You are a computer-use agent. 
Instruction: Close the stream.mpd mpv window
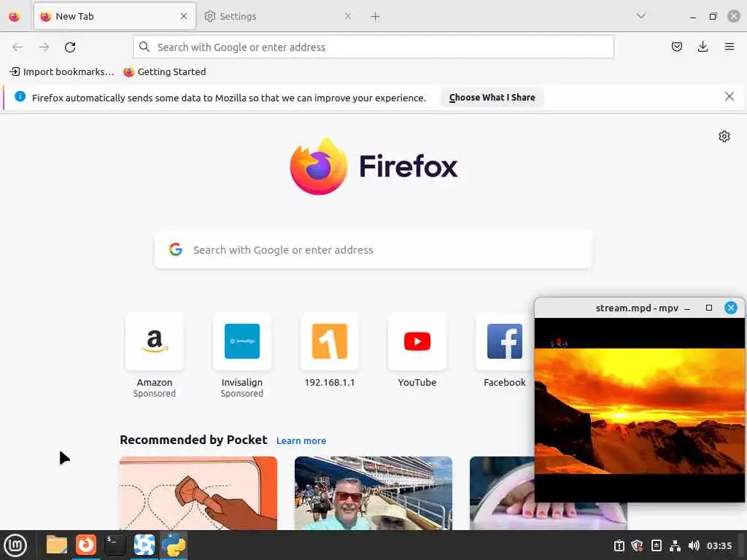[x=731, y=308]
